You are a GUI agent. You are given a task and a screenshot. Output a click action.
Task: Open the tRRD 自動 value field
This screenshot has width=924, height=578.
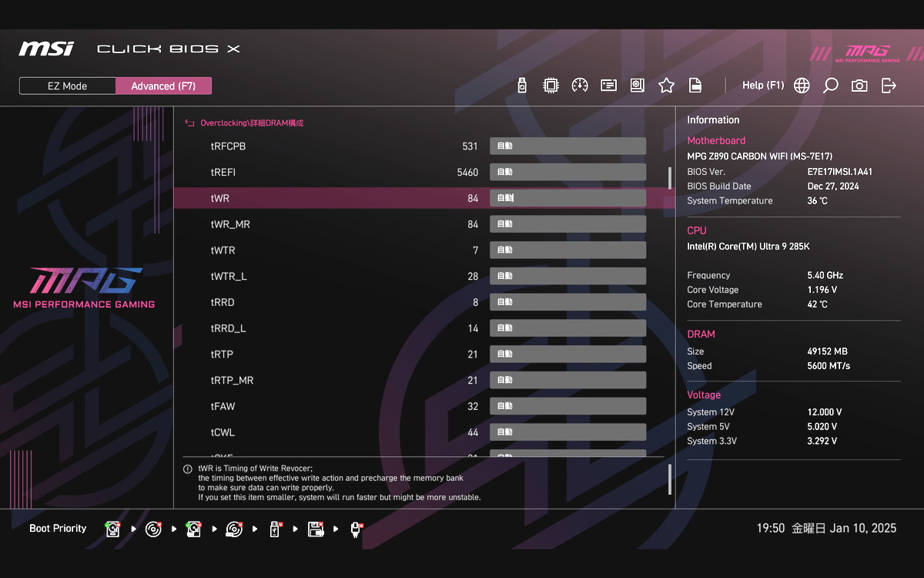pos(567,302)
